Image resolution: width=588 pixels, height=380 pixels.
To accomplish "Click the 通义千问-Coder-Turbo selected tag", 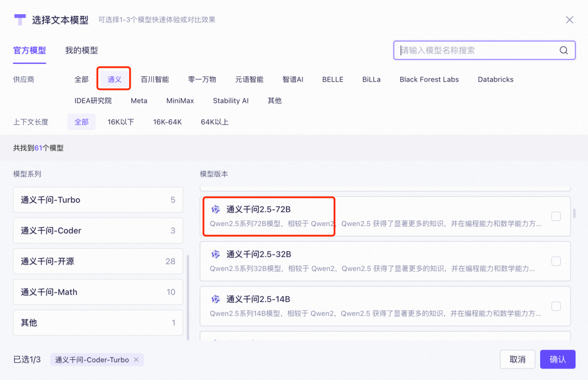I will point(97,360).
